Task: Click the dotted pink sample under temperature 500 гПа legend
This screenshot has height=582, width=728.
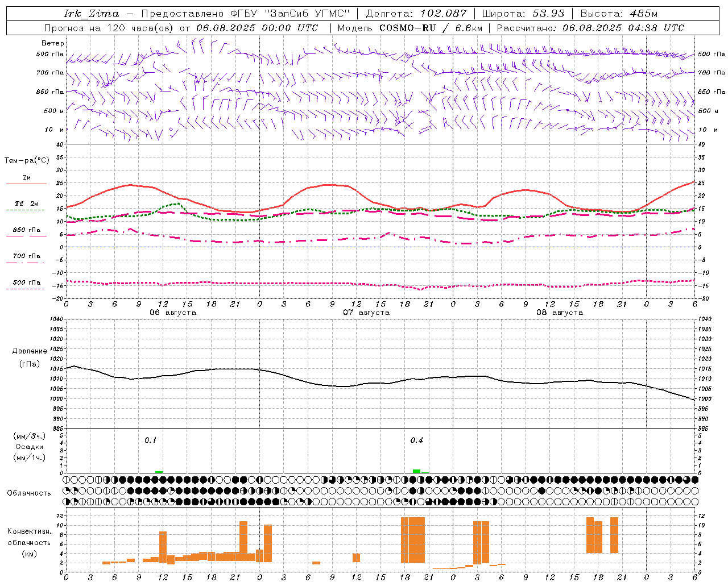Action: 26,289
